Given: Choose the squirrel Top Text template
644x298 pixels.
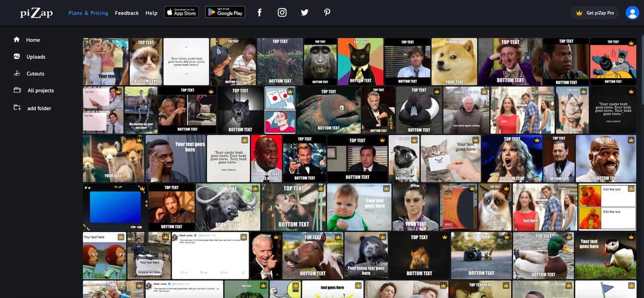Looking at the screenshot, I should point(419,256).
